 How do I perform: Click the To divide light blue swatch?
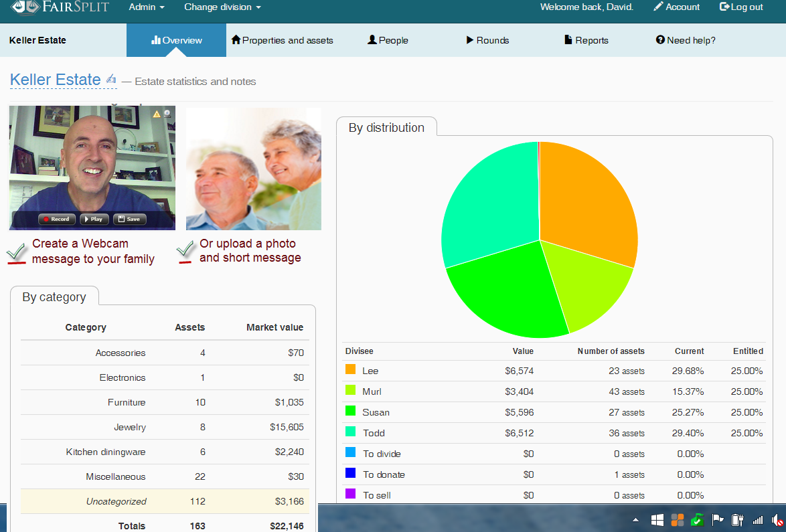(350, 453)
